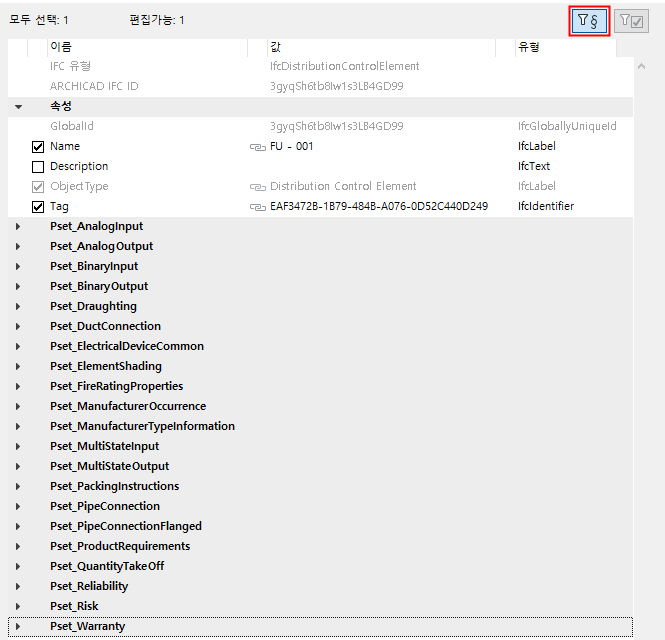Expand Pset_BinaryInput
665x640 pixels.
18,266
